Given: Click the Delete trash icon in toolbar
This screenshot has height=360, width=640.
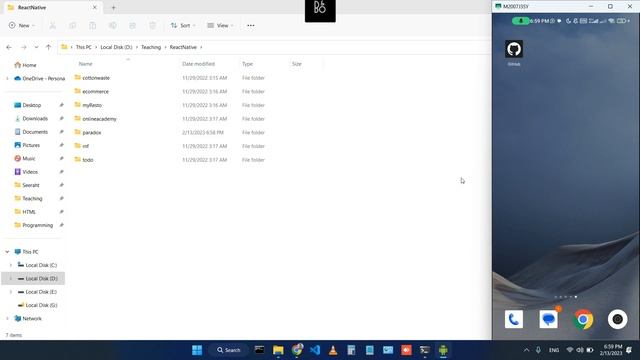Looking at the screenshot, I should tap(153, 26).
